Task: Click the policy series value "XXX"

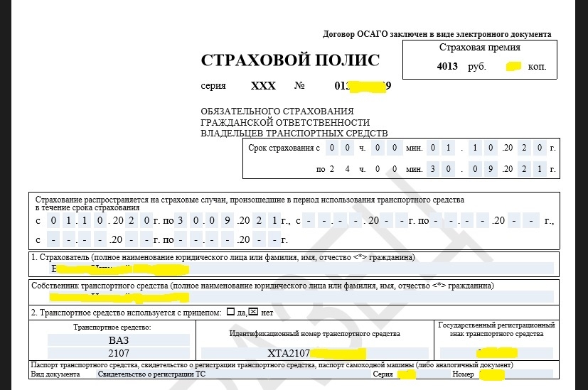Action: pyautogui.click(x=263, y=86)
